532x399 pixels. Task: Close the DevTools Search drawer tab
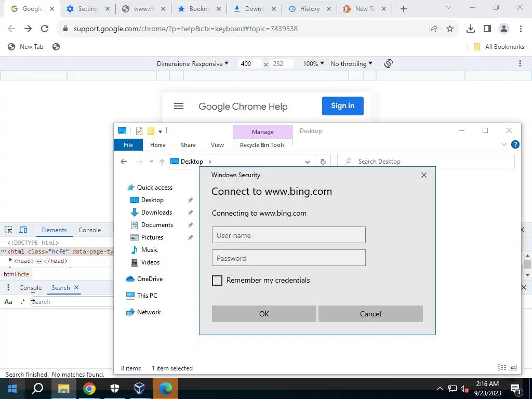pyautogui.click(x=76, y=287)
